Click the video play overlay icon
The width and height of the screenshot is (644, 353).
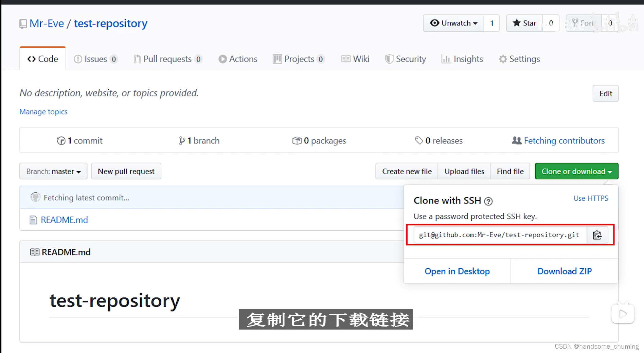623,314
